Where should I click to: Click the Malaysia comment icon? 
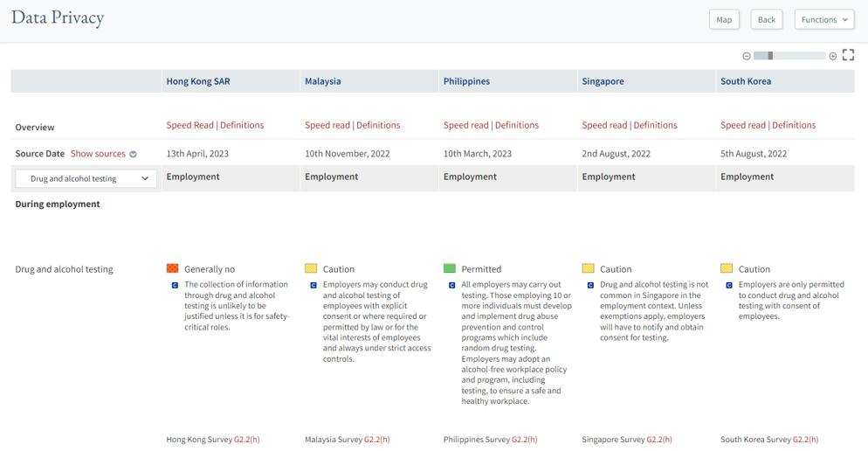pyautogui.click(x=313, y=285)
